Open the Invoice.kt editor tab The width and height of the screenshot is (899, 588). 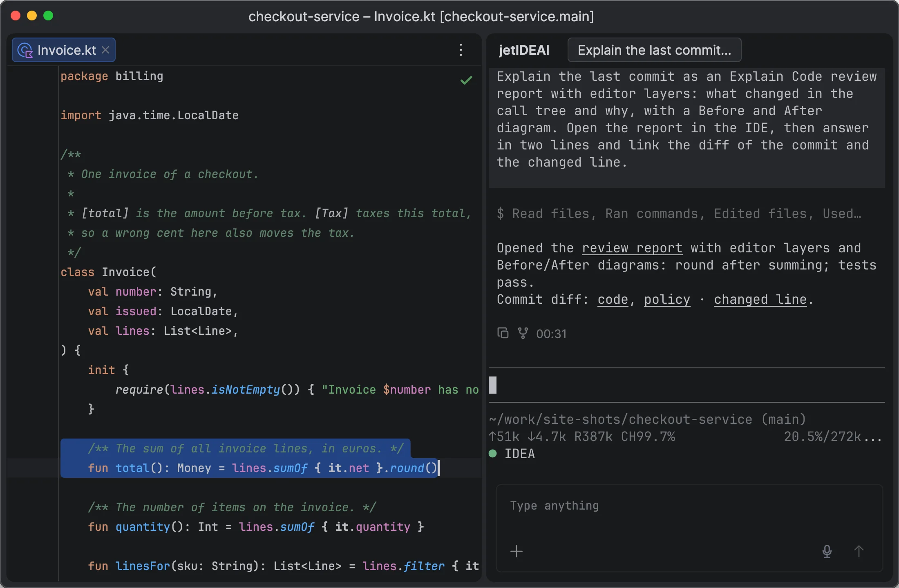pos(64,50)
